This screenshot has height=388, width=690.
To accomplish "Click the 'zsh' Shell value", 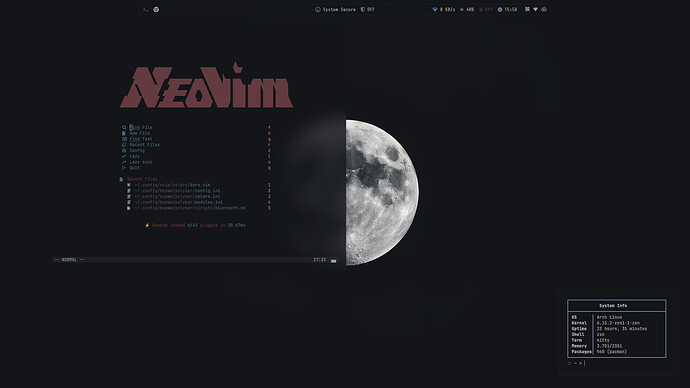I will [601, 334].
